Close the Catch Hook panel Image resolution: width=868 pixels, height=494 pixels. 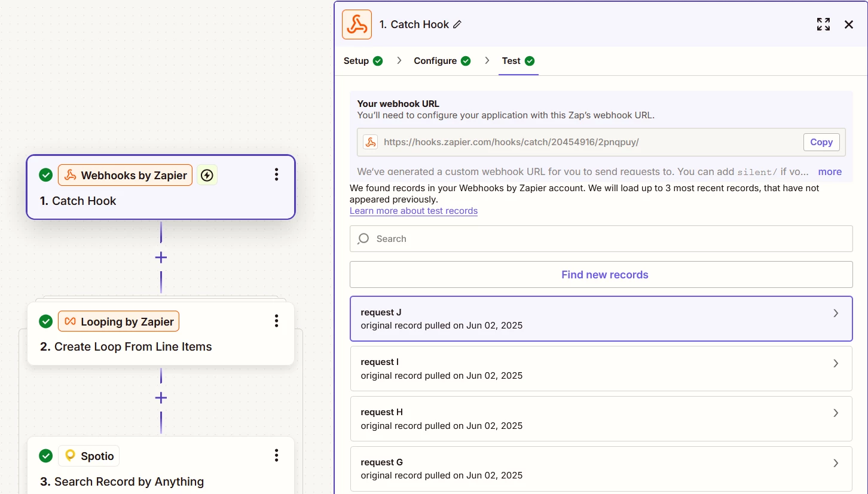(849, 24)
